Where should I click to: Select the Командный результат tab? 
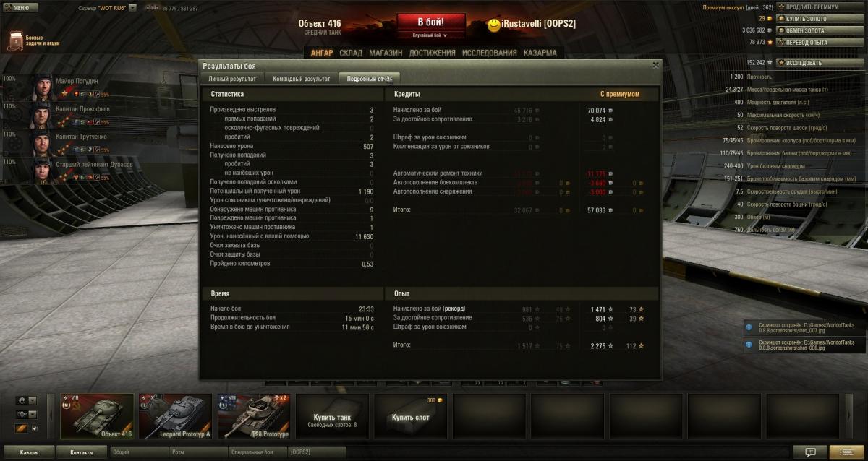tap(301, 79)
